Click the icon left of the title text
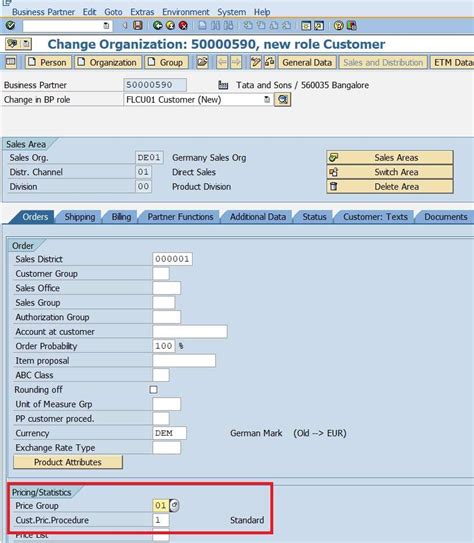 [x=12, y=44]
